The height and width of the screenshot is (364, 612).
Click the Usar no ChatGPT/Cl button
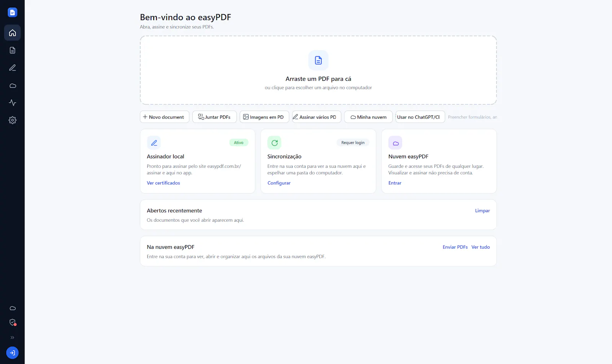tap(420, 117)
